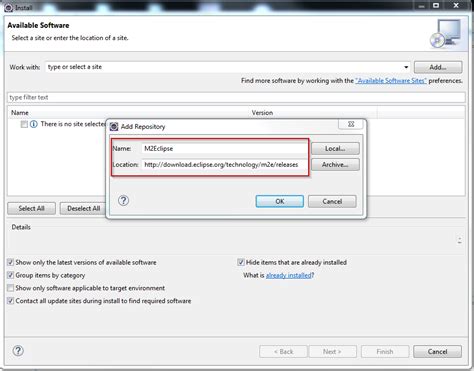This screenshot has height=371, width=474.
Task: Check the box next to 'There is no site selected'
Action: coord(24,124)
